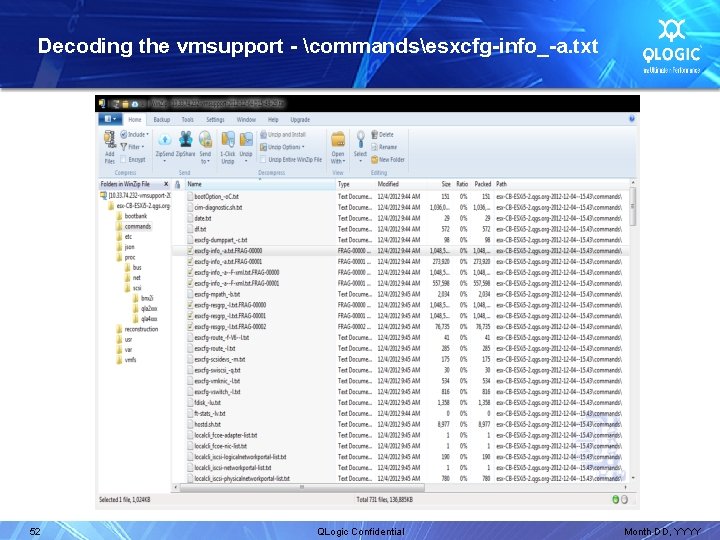Click the Add Files icon
720x540 pixels.
[110, 140]
